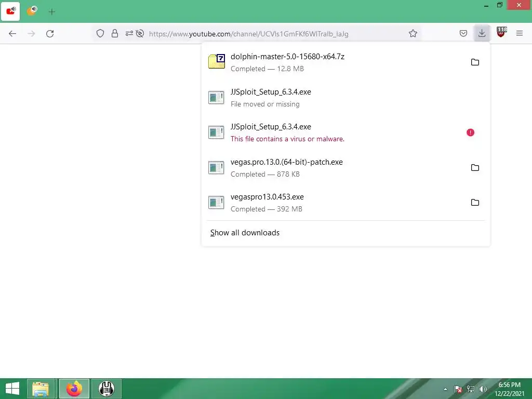Click the forward navigation arrow

31,34
